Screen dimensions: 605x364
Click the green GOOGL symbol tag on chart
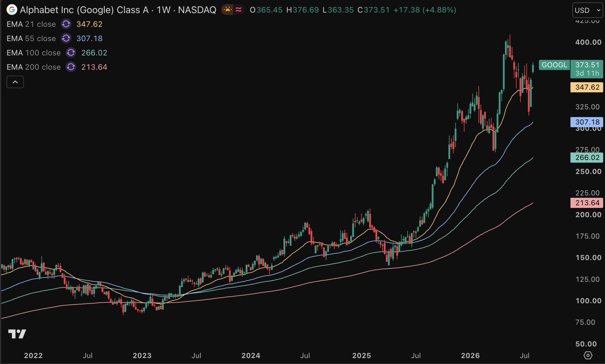[554, 65]
